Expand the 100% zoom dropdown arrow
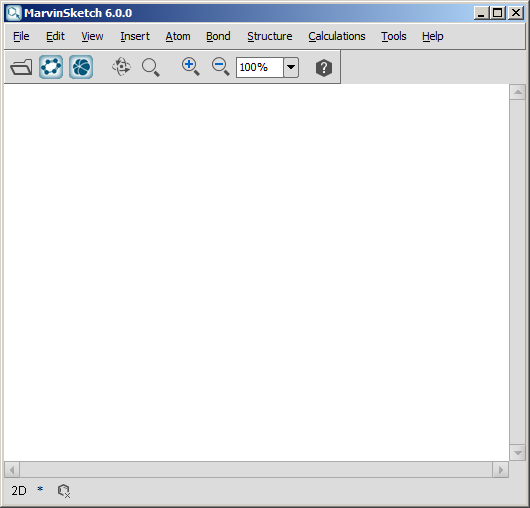Image resolution: width=530 pixels, height=508 pixels. (x=291, y=67)
